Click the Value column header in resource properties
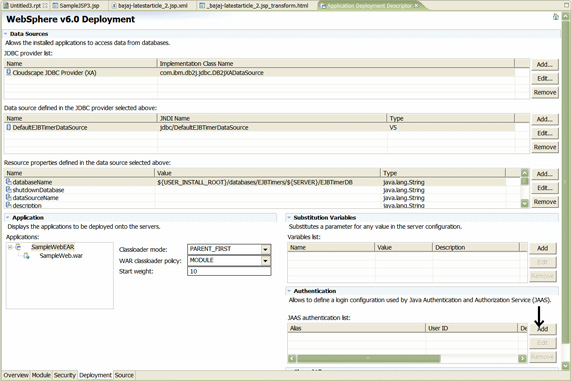Viewport: 572px width, 381px height. [x=267, y=173]
